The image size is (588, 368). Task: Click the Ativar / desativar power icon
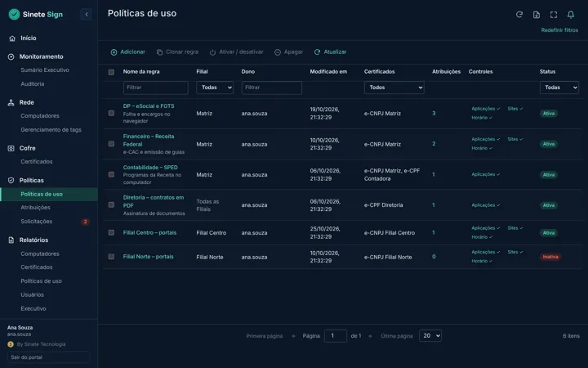pyautogui.click(x=212, y=52)
